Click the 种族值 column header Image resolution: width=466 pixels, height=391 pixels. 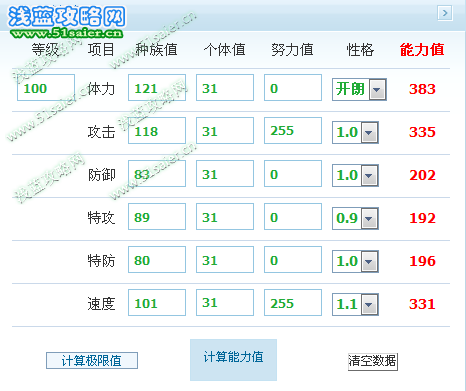pos(156,50)
